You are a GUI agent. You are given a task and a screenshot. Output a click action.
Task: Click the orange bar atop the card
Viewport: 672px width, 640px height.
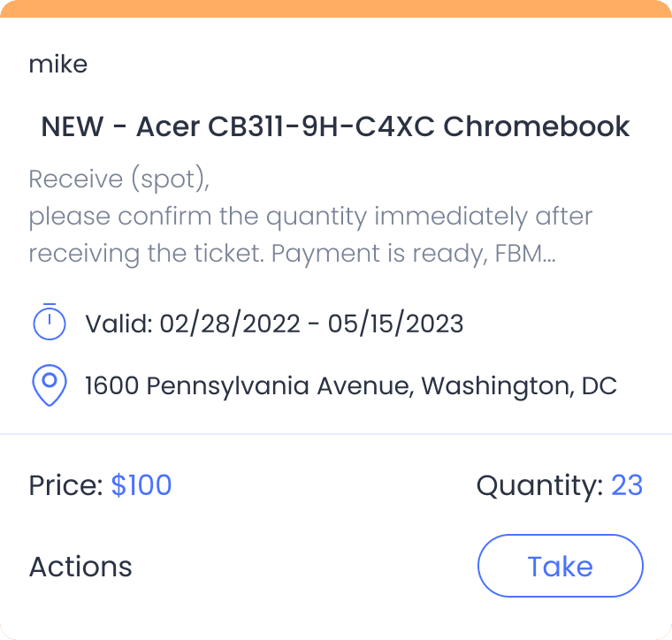[x=336, y=8]
